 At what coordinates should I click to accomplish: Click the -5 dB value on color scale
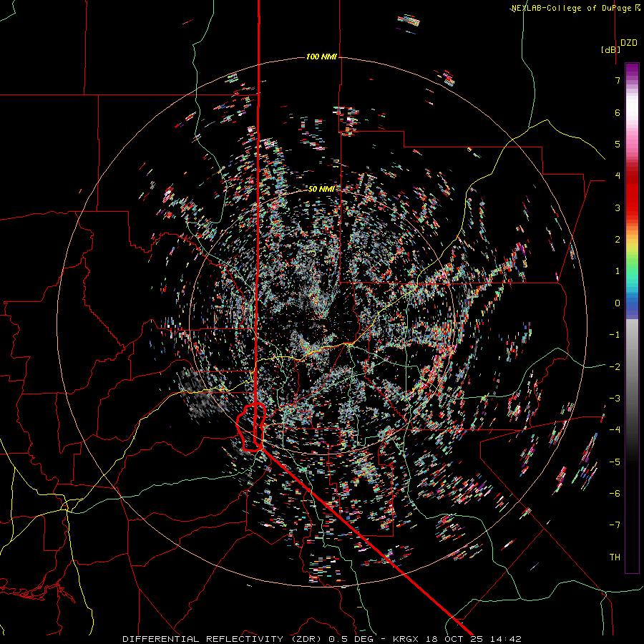[615, 462]
